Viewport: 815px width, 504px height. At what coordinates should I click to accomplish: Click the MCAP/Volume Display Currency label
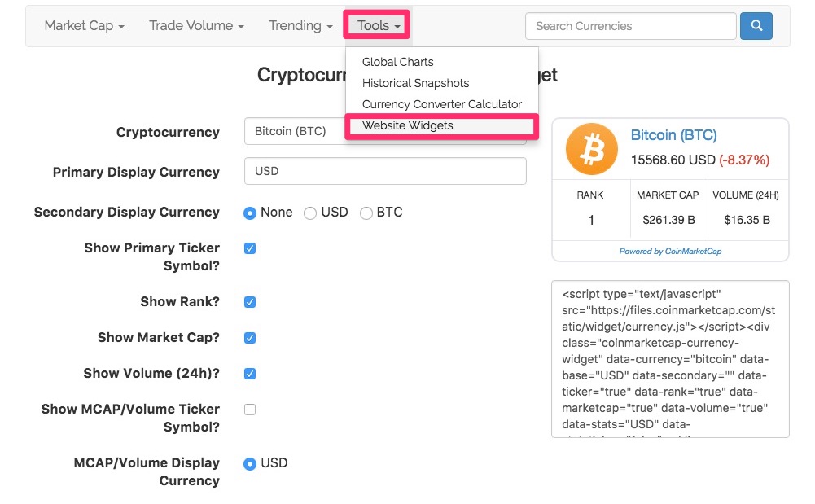point(147,471)
